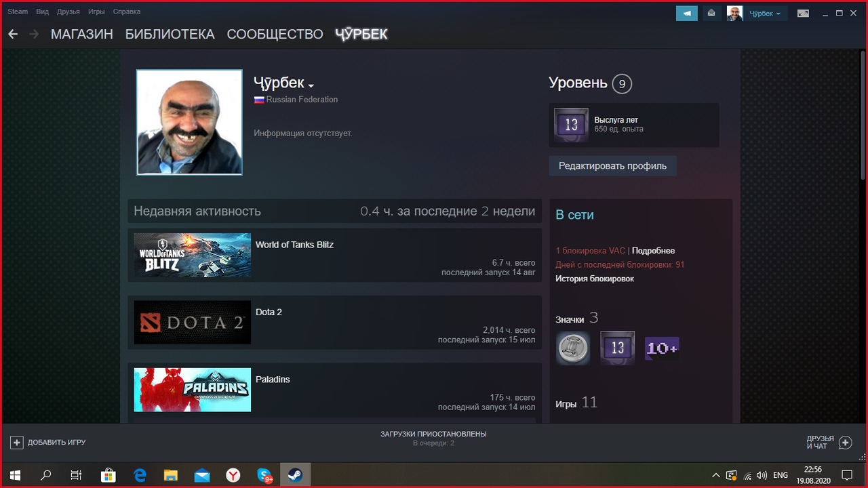Screen dimensions: 868x488
Task: Launch Steam from the taskbar
Action: pos(295,475)
